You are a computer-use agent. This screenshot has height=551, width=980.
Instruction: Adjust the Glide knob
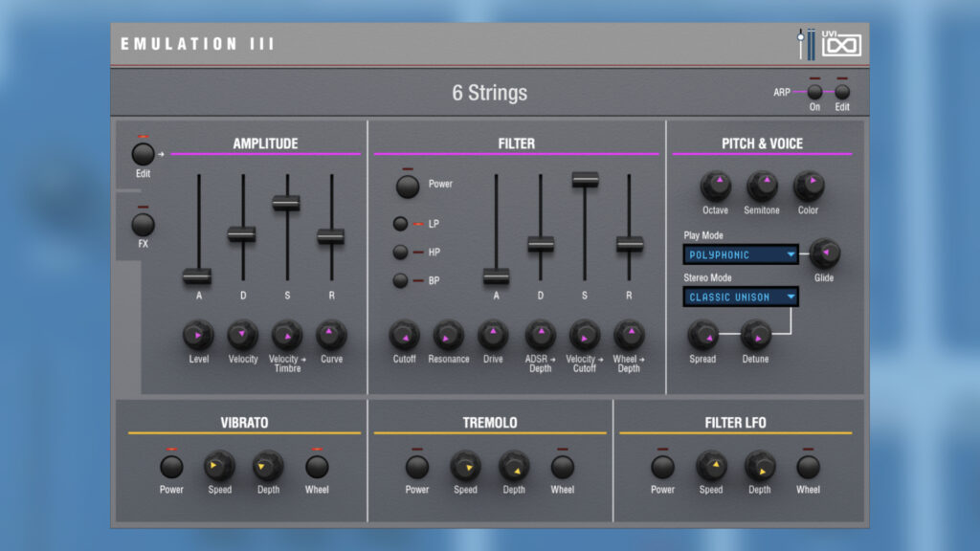tap(824, 253)
